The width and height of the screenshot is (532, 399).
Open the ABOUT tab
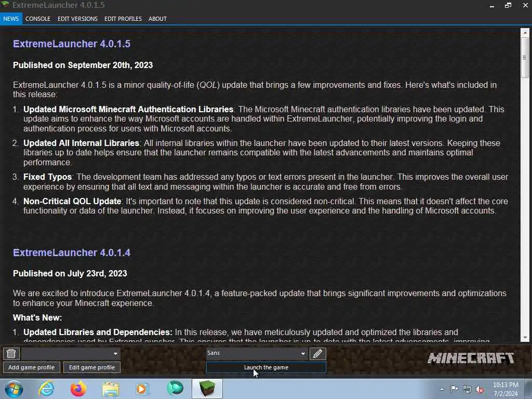(157, 19)
